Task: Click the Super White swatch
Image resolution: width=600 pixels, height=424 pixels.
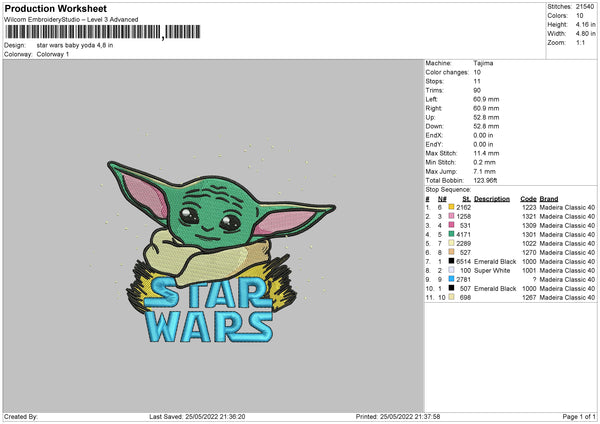Action: click(x=451, y=270)
